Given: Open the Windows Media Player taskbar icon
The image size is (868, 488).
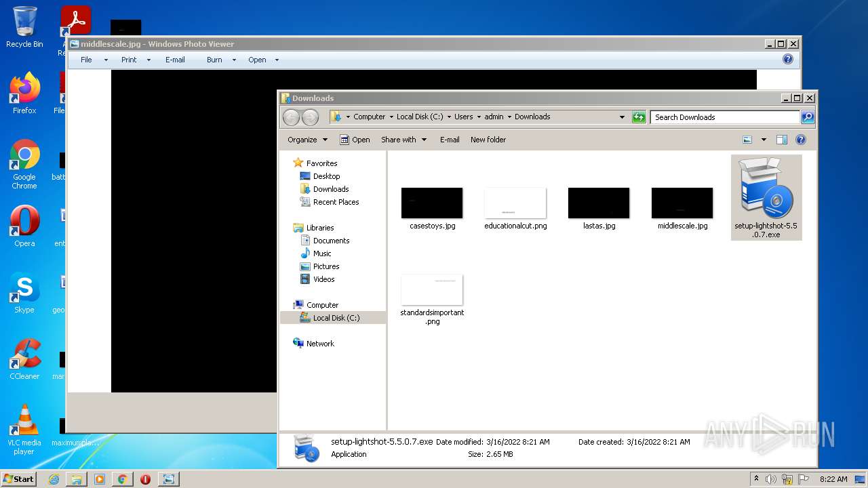Looking at the screenshot, I should [x=100, y=479].
